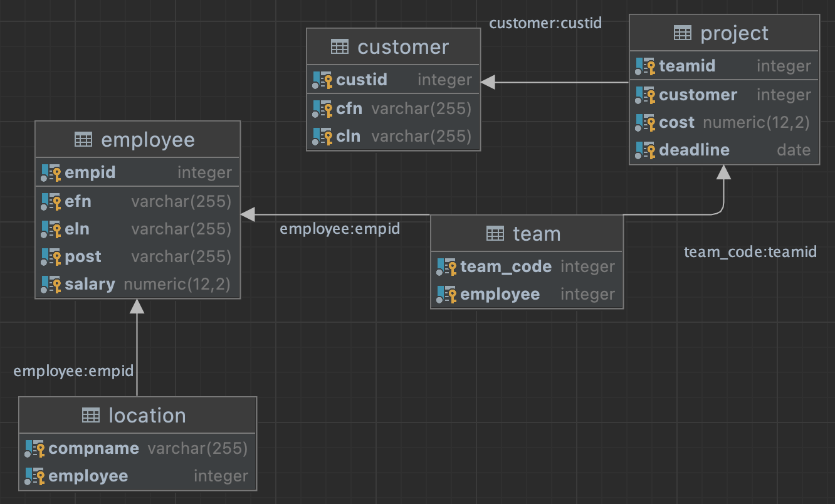The image size is (835, 504).
Task: Click the table icon beside team title
Action: point(495,233)
